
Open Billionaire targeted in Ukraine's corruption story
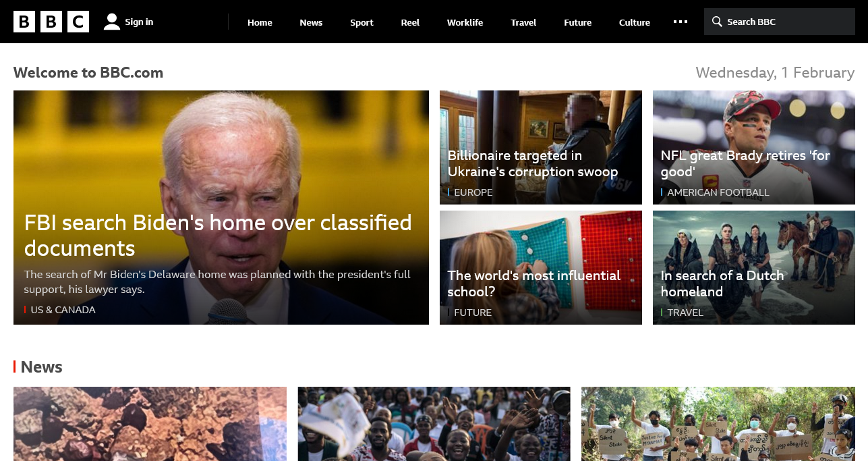click(x=533, y=163)
